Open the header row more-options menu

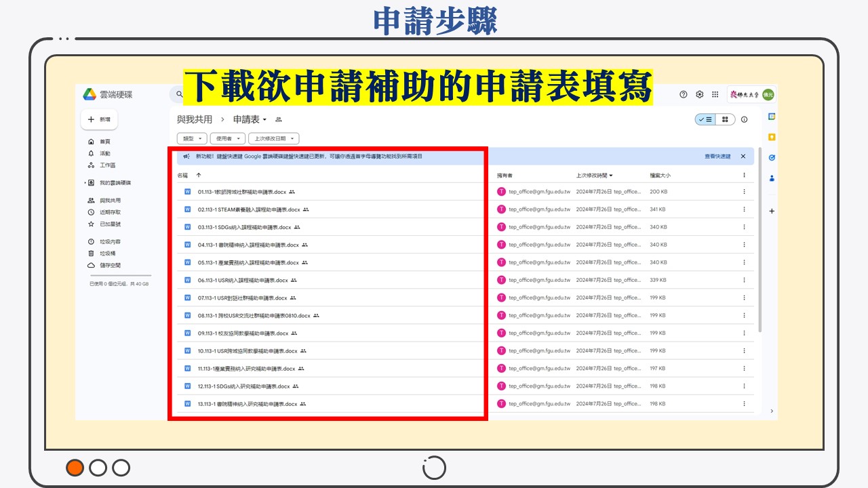(744, 175)
